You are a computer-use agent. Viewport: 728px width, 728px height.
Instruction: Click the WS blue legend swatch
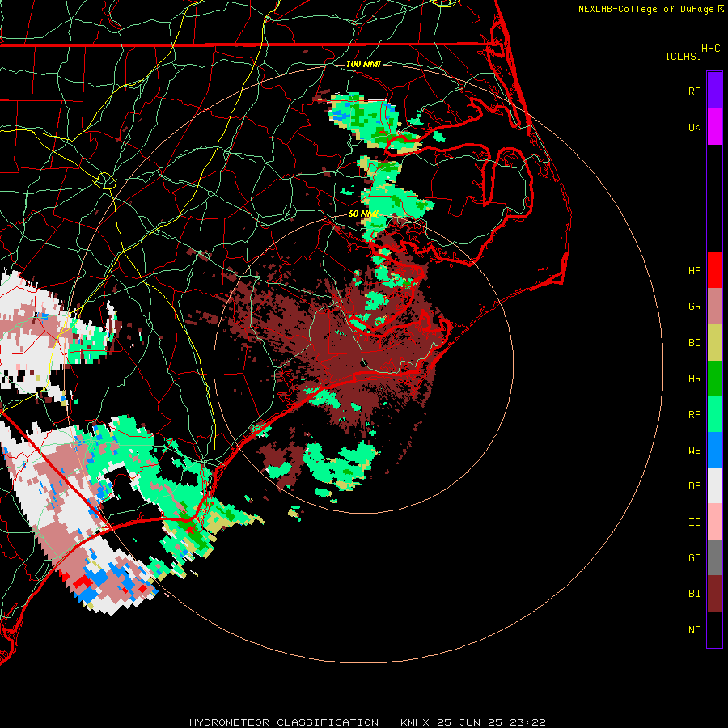click(x=714, y=450)
